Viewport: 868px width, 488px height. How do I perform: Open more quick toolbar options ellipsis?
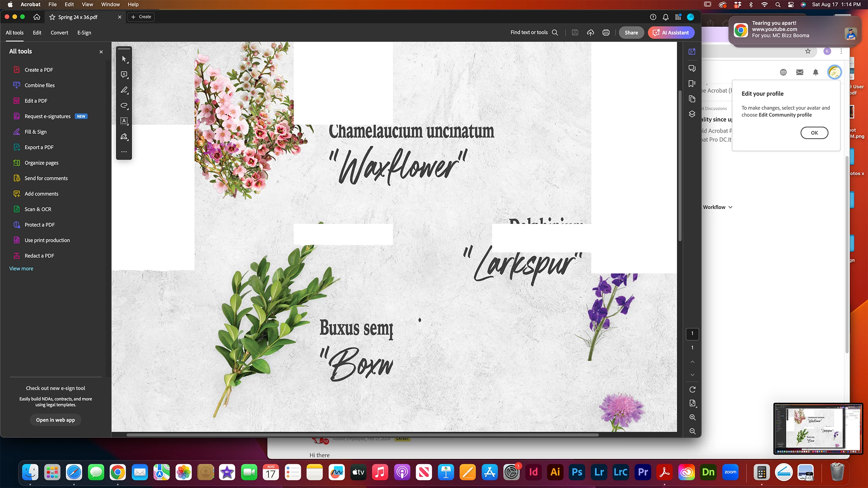124,152
